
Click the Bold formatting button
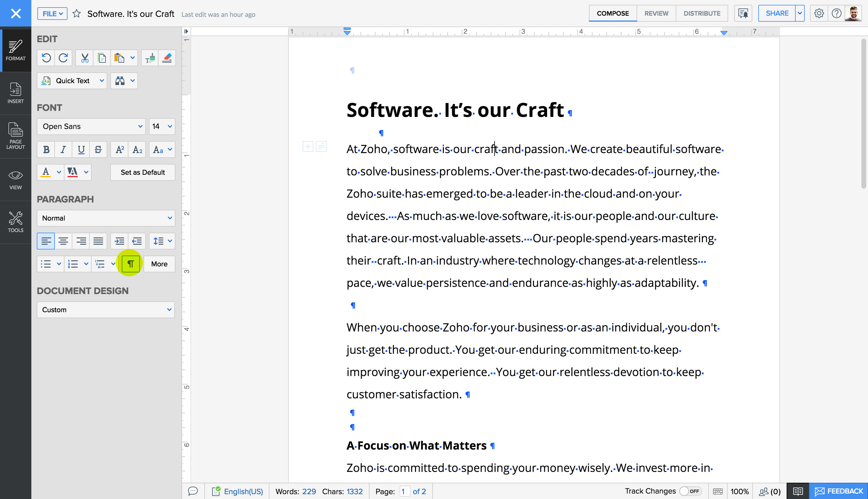pos(46,149)
